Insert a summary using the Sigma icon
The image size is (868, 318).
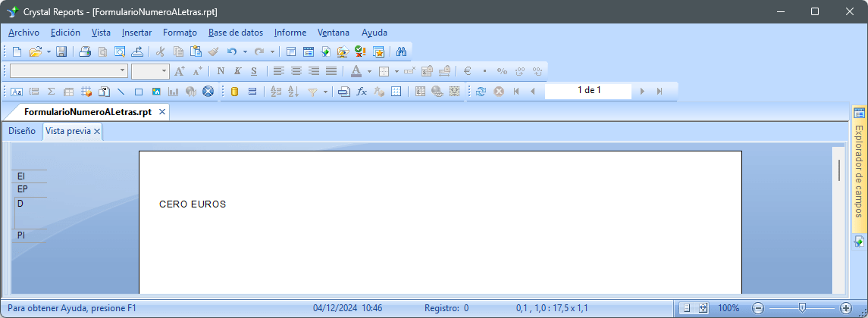[52, 91]
